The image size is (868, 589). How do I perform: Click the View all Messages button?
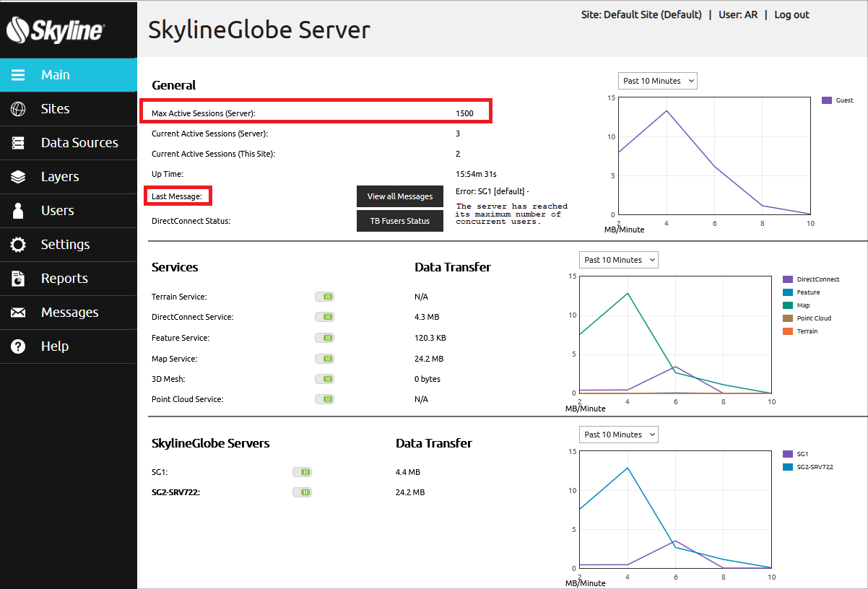(x=400, y=196)
